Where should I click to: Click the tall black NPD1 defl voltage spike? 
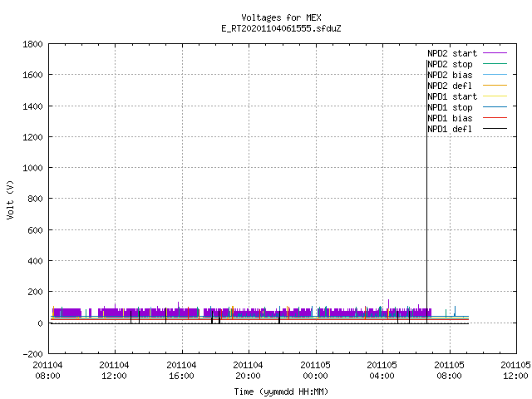[426, 192]
